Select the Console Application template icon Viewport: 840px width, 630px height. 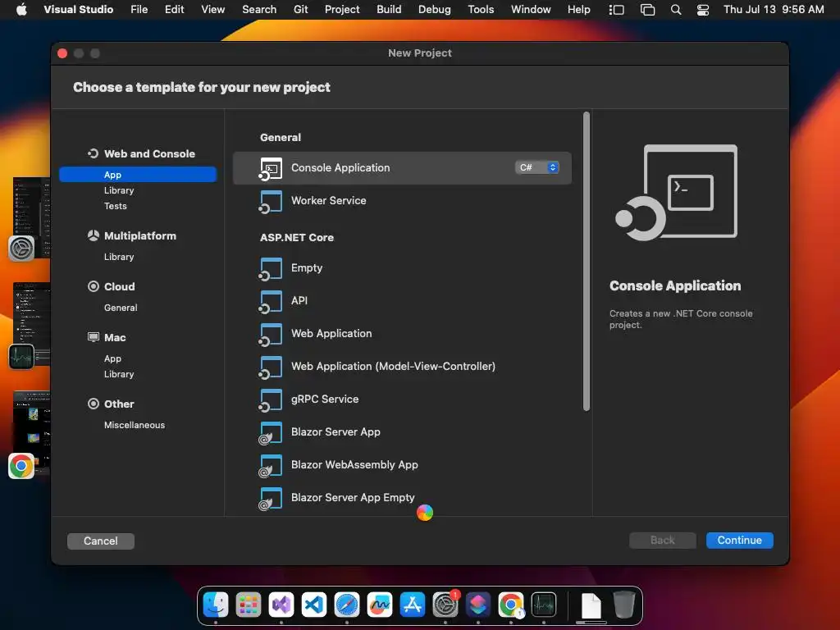271,168
